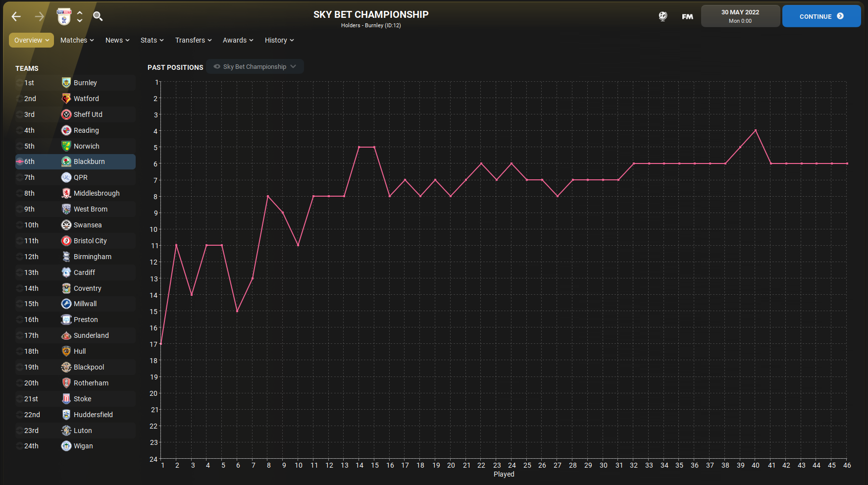This screenshot has width=868, height=485.
Task: Go back with the left arrow
Action: pyautogui.click(x=16, y=16)
